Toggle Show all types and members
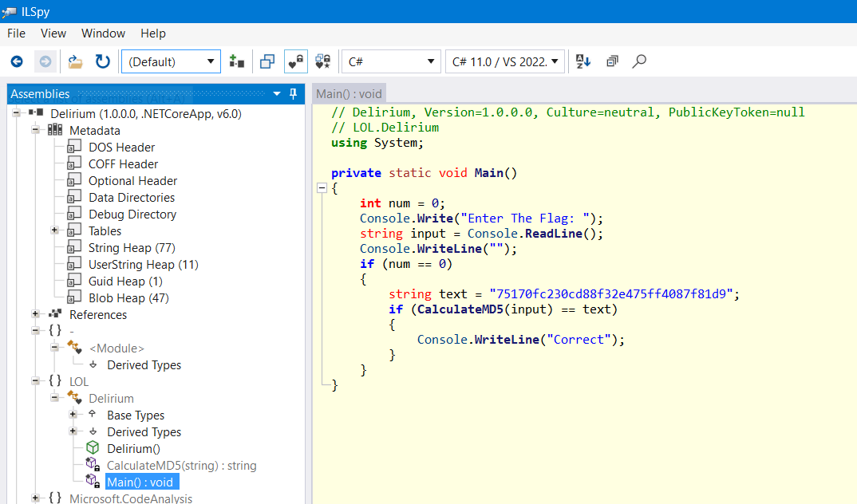Viewport: 857px width, 504px height. [x=323, y=61]
